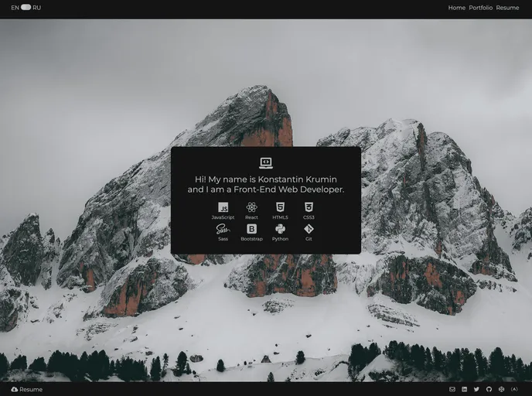Click the "JavaScript" label under its icon

(x=223, y=217)
